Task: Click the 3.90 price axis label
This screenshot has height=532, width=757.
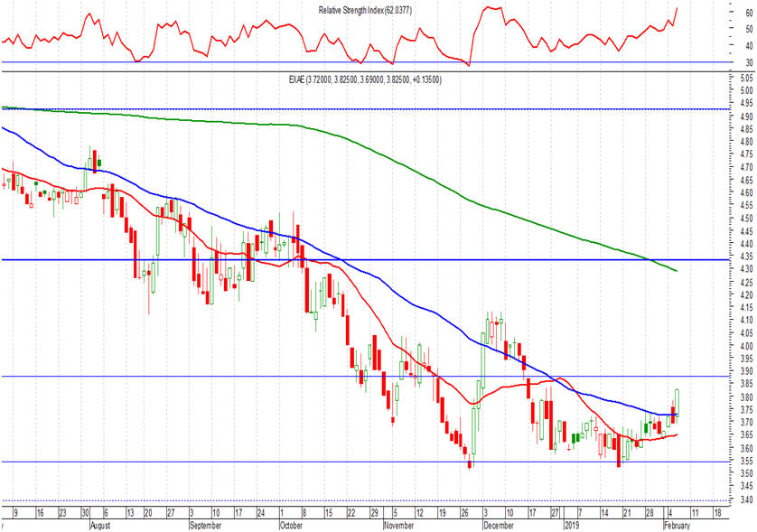Action: click(x=746, y=371)
